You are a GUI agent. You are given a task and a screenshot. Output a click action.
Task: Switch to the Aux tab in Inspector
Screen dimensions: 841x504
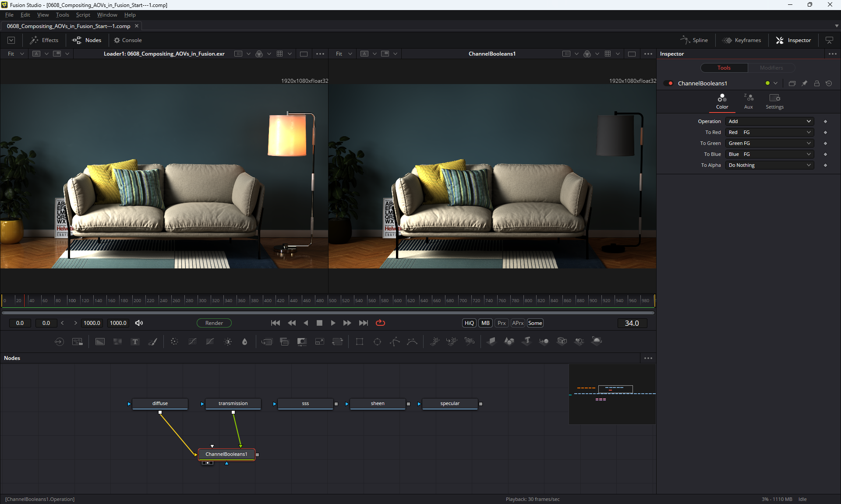coord(748,101)
